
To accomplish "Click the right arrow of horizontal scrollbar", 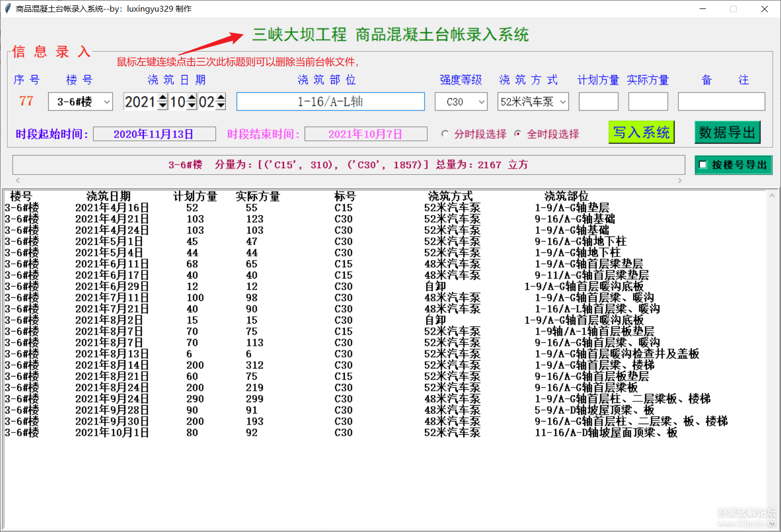I will pos(680,180).
